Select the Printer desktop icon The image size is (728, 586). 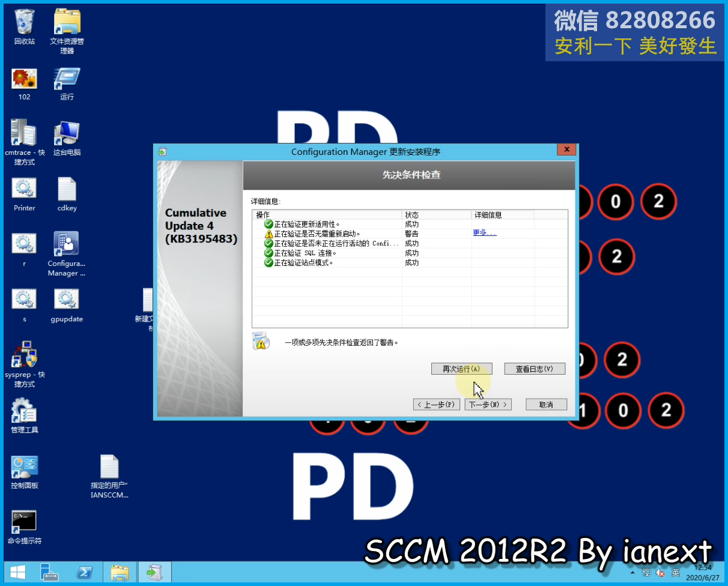point(25,195)
